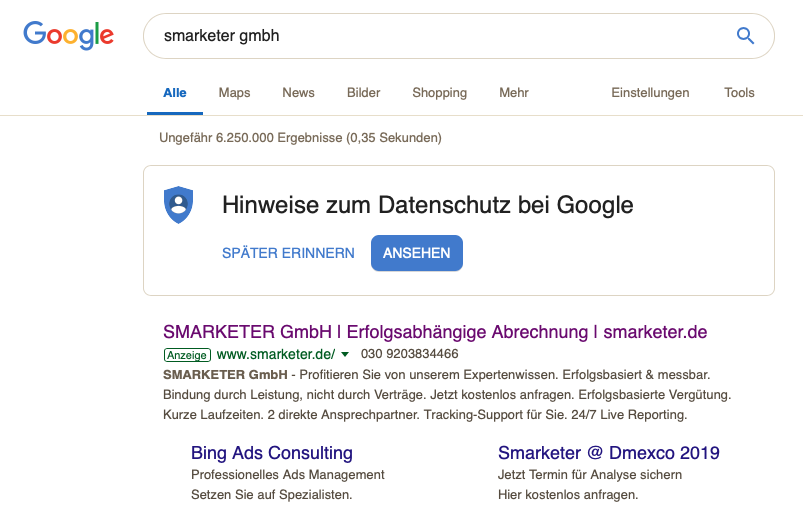
Task: Click the magnifying glass search icon
Action: (x=745, y=36)
